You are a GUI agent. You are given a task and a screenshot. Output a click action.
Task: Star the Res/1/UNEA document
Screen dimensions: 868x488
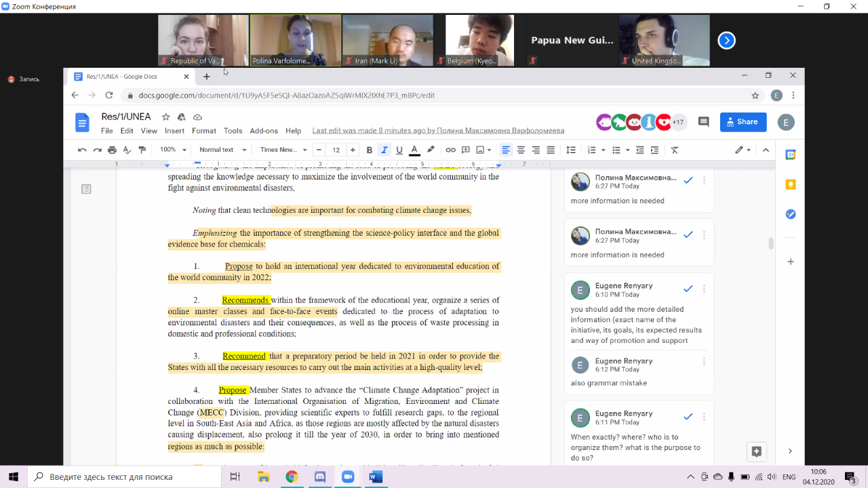pyautogui.click(x=166, y=117)
